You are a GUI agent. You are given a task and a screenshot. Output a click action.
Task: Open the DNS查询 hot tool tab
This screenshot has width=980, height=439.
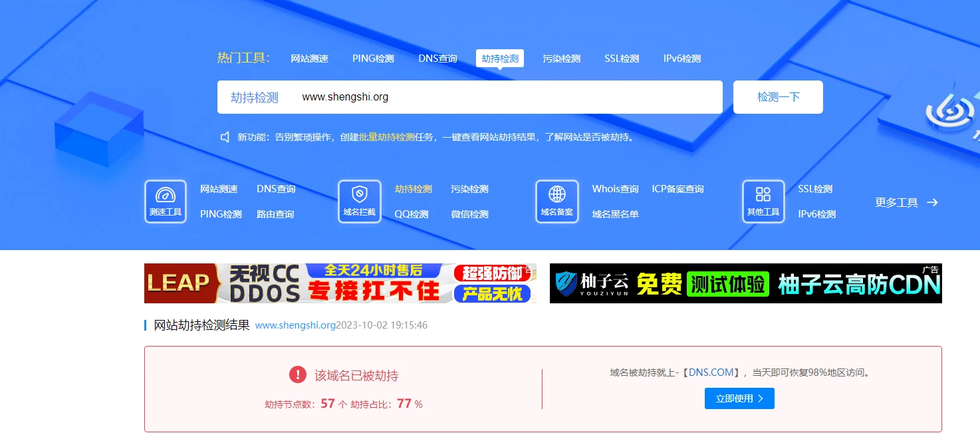pyautogui.click(x=437, y=59)
